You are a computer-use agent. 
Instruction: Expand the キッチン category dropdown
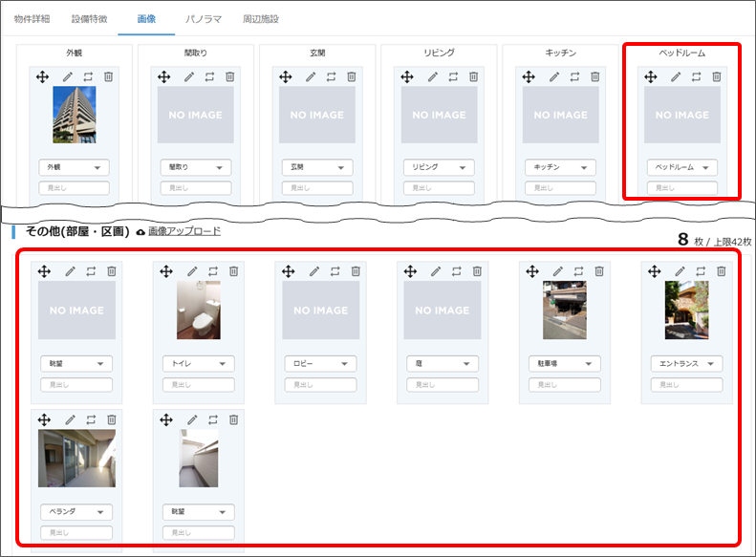point(561,167)
